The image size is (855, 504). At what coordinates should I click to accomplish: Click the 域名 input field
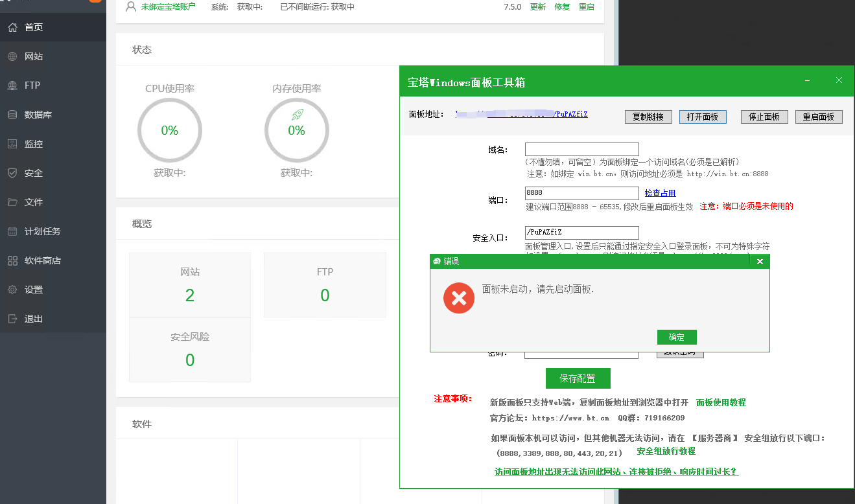point(582,149)
